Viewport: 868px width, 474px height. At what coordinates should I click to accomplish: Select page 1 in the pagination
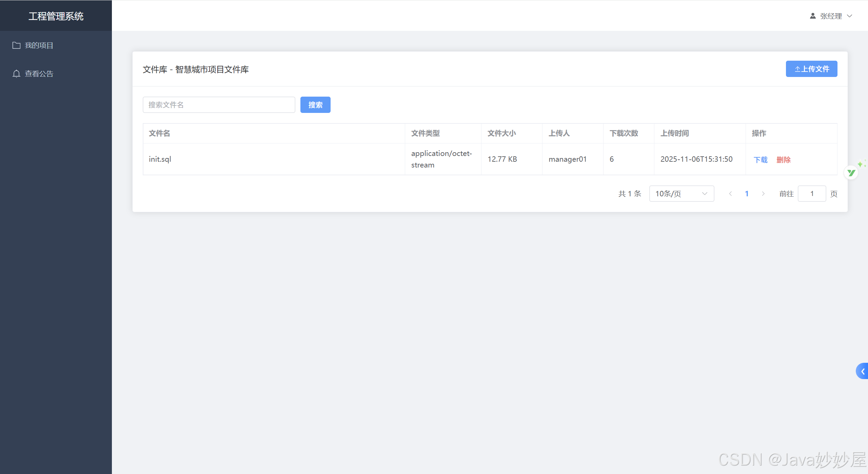click(747, 194)
